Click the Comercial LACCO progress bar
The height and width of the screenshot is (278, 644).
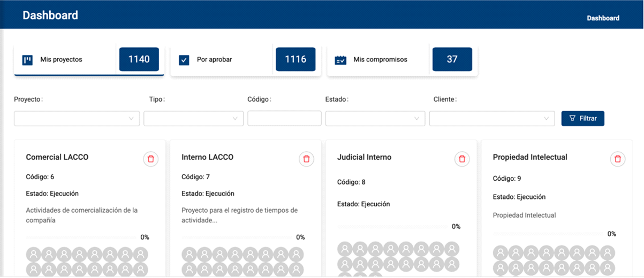[80, 237]
